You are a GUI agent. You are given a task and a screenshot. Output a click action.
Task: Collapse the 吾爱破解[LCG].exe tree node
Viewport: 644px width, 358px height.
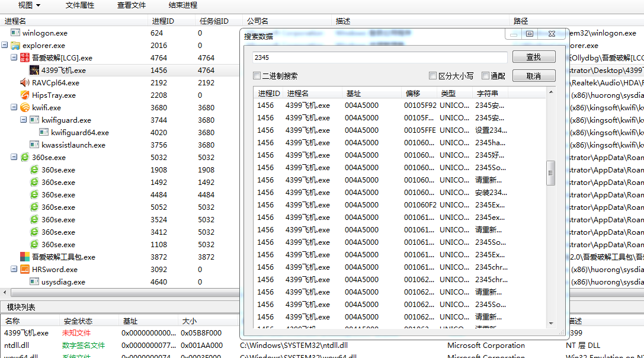[x=14, y=57]
